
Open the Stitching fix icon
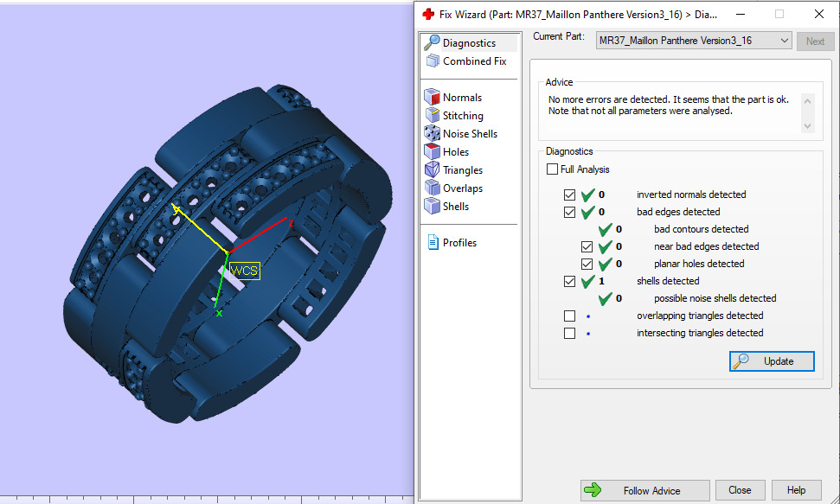[432, 115]
